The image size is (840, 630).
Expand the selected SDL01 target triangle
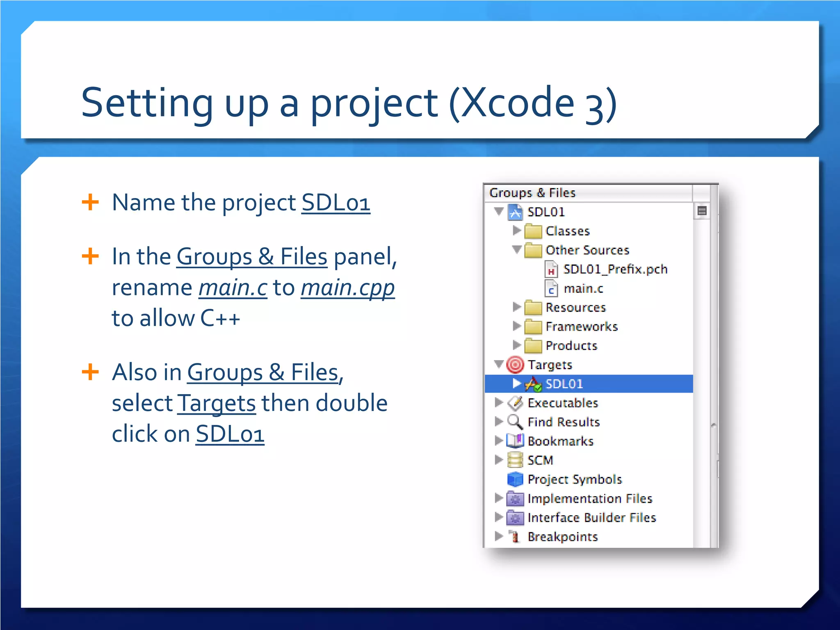(517, 383)
